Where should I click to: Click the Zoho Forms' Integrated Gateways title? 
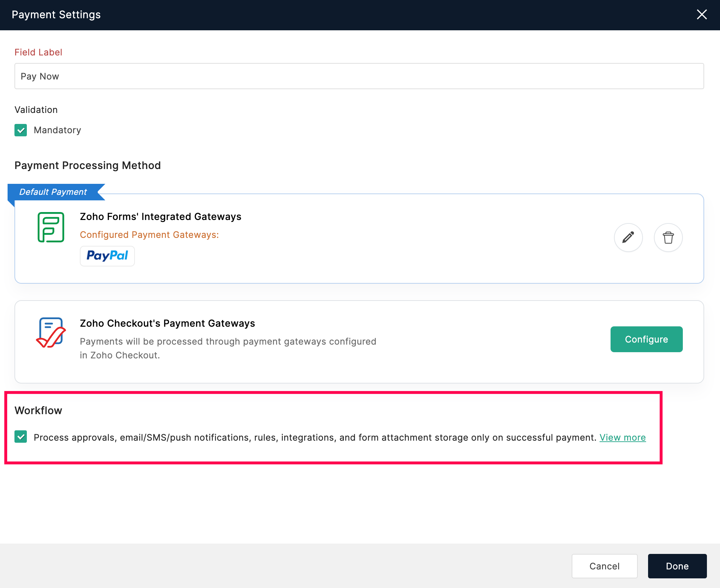[160, 217]
